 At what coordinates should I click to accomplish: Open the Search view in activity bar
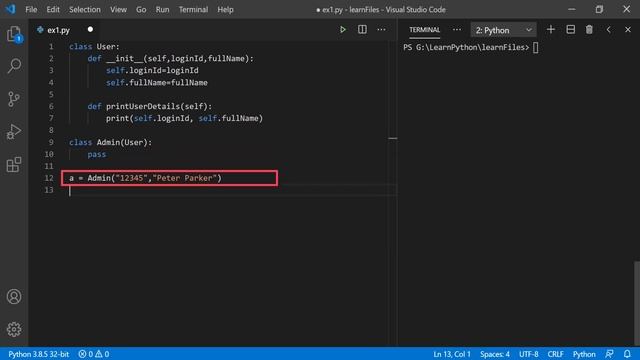(14, 66)
